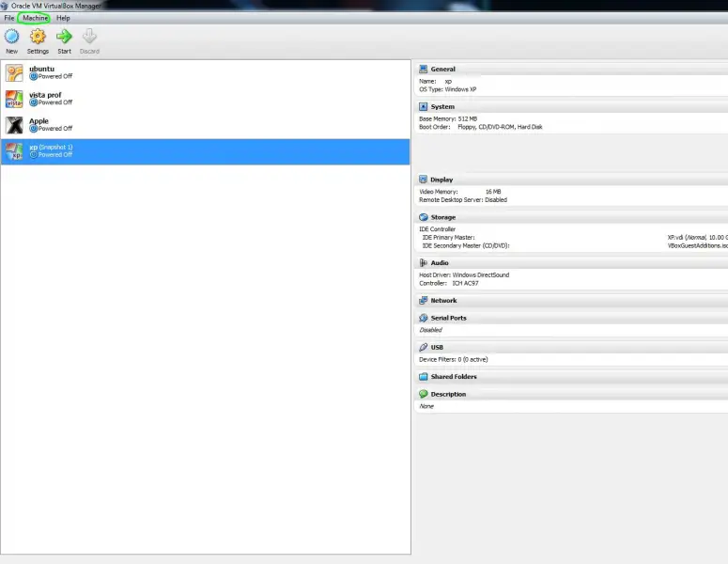
Task: Click the Video Memory 16 MB line
Action: [460, 192]
